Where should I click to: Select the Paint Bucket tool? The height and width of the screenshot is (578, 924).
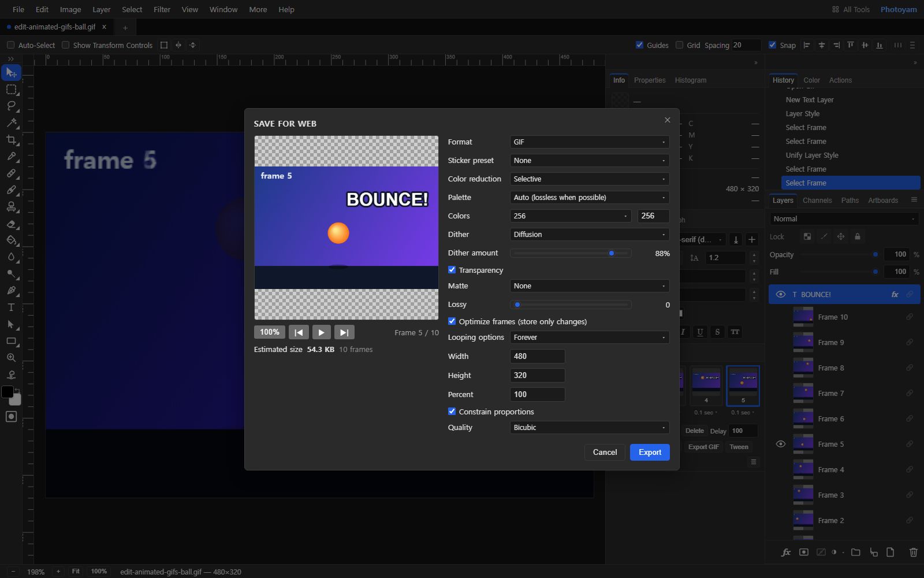click(11, 240)
